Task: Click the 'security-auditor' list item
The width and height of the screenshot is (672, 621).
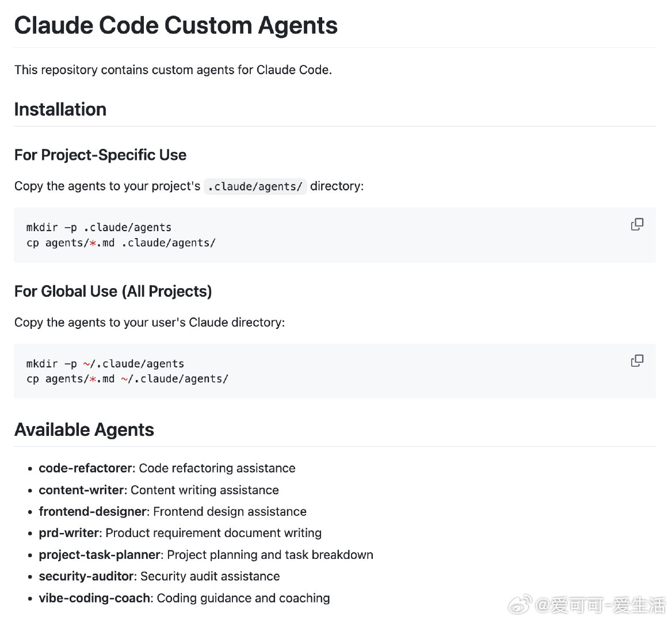Action: 159,576
